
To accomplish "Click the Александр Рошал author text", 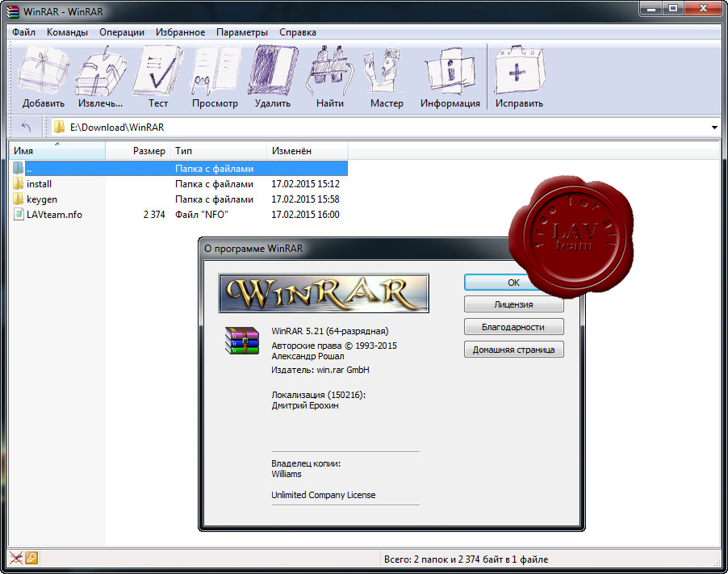I will click(308, 356).
